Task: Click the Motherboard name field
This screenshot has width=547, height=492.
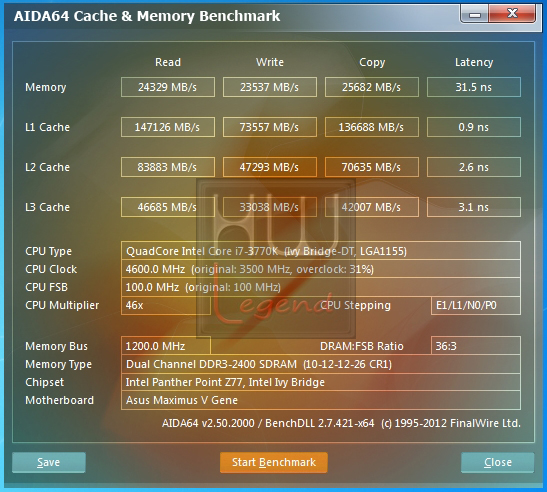Action: click(321, 400)
